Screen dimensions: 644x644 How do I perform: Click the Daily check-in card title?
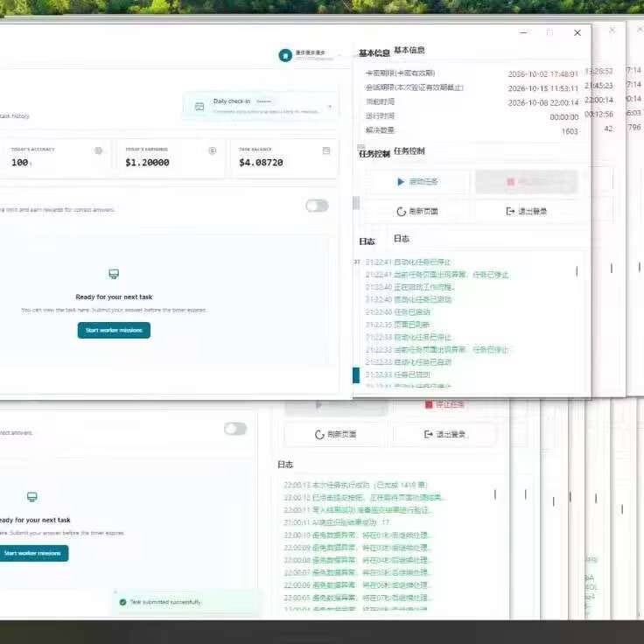coord(232,101)
